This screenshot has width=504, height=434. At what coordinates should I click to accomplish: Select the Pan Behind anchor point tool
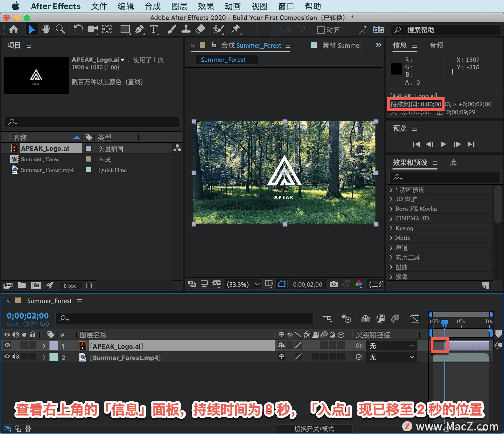point(107,29)
